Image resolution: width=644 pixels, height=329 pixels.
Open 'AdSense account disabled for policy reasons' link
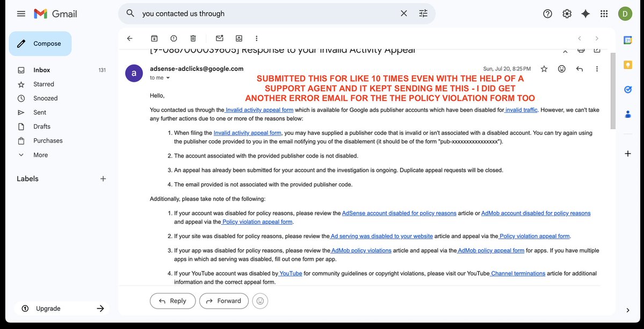[399, 213]
